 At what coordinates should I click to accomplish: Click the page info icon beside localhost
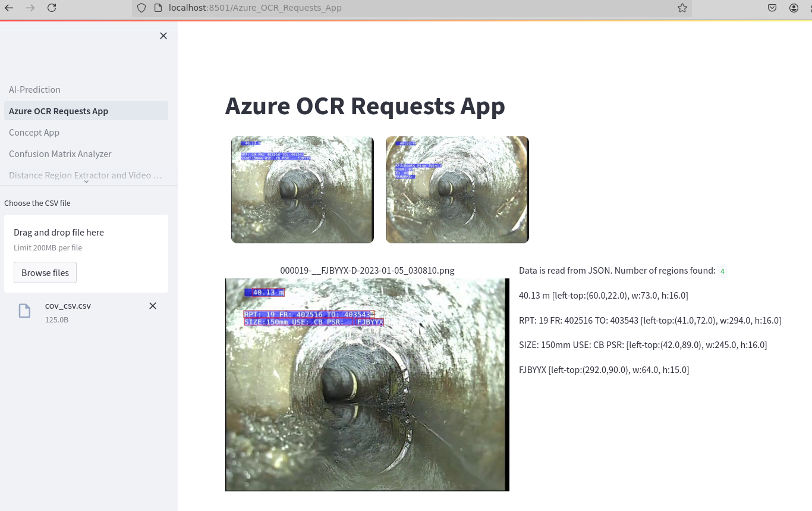[158, 8]
